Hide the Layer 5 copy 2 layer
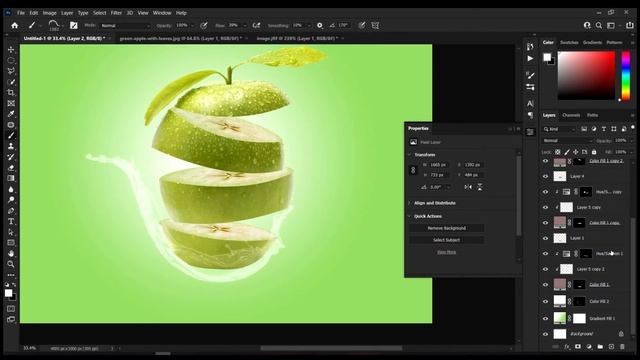The width and height of the screenshot is (640, 360). [x=545, y=269]
